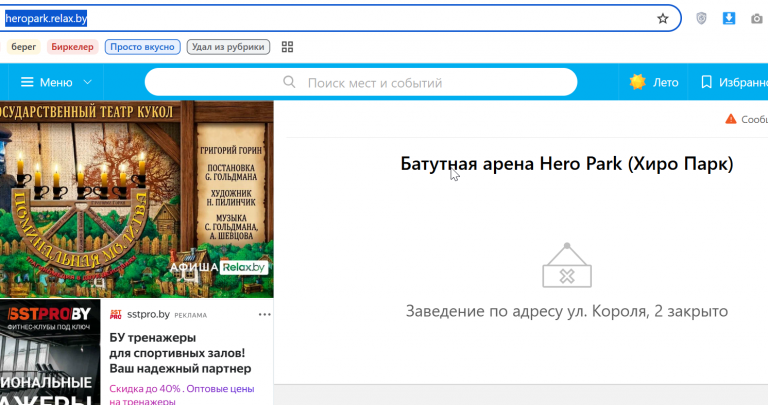Open the sstpro.by ad options dots
768x405 pixels.
264,314
